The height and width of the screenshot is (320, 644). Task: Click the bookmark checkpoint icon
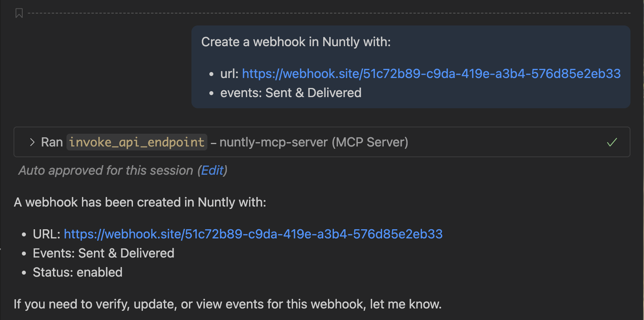[x=19, y=14]
